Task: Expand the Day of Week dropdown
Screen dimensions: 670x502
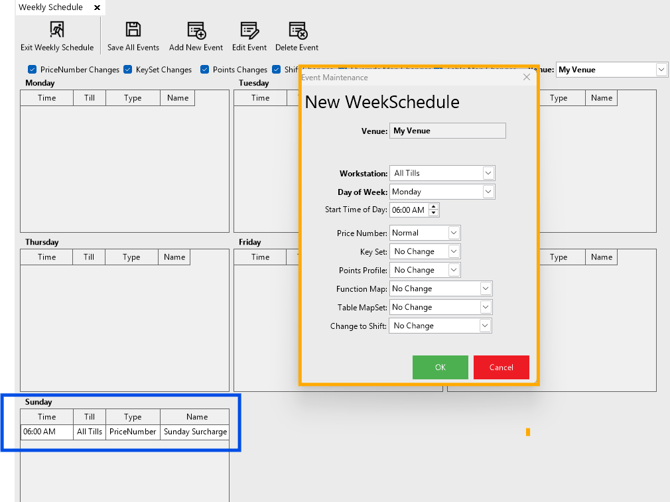Action: [488, 191]
